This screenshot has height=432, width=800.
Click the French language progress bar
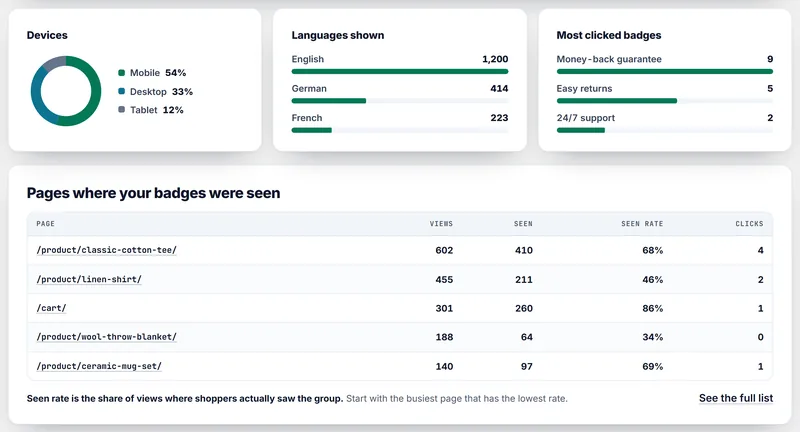tap(399, 130)
